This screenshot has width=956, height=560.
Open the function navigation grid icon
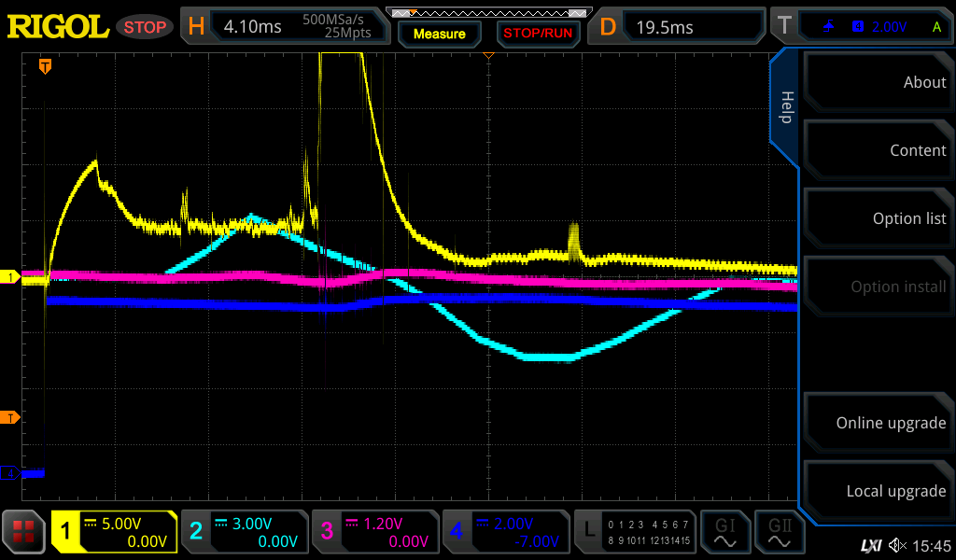pyautogui.click(x=24, y=532)
